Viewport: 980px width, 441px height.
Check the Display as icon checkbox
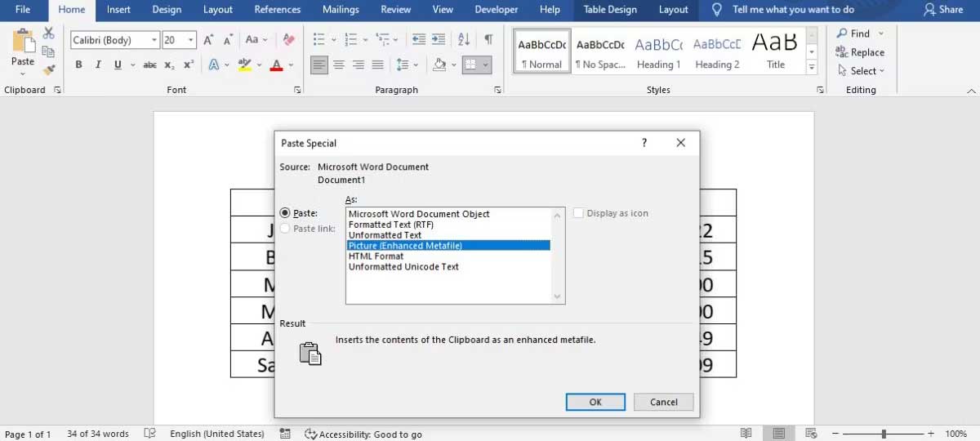[x=579, y=213]
